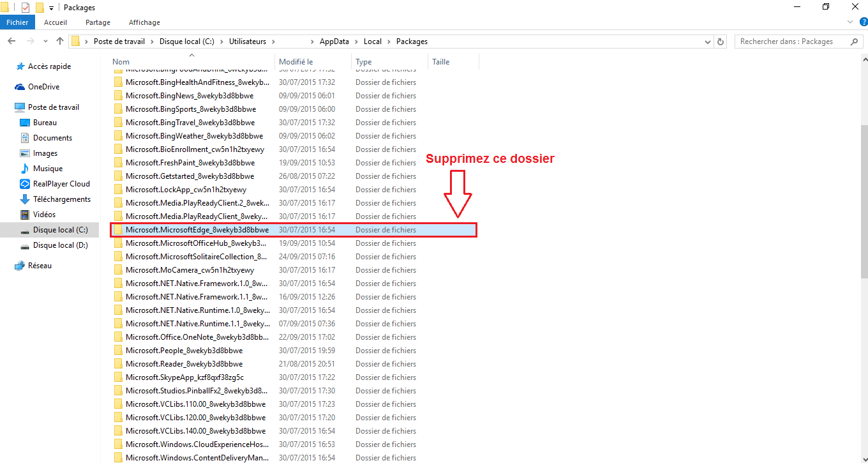The height and width of the screenshot is (463, 868).
Task: Select the RealPlayer Cloud sidebar entry
Action: point(61,184)
